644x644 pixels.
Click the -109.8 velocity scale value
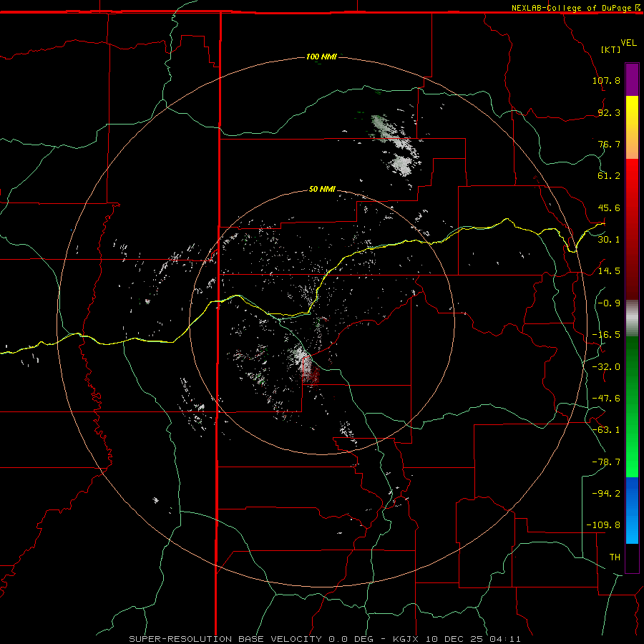pos(603,525)
